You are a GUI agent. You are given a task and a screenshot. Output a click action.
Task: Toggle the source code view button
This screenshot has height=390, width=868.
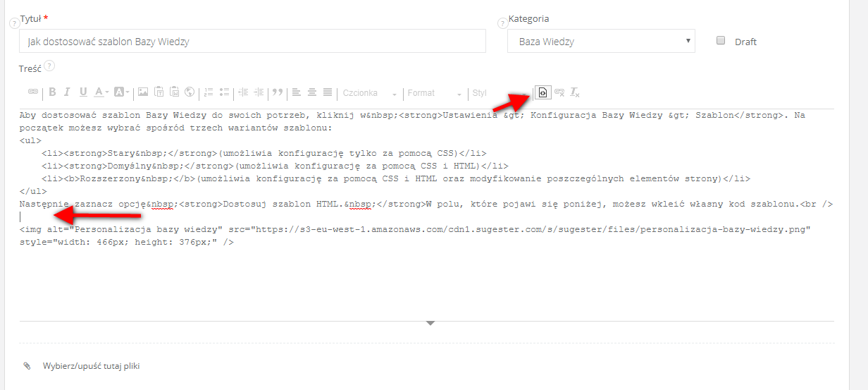(543, 92)
